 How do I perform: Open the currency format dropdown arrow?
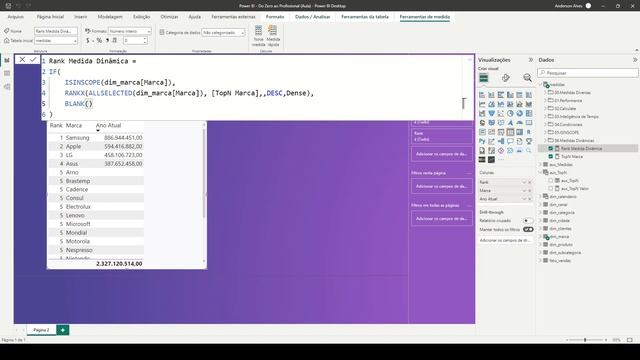(93, 40)
